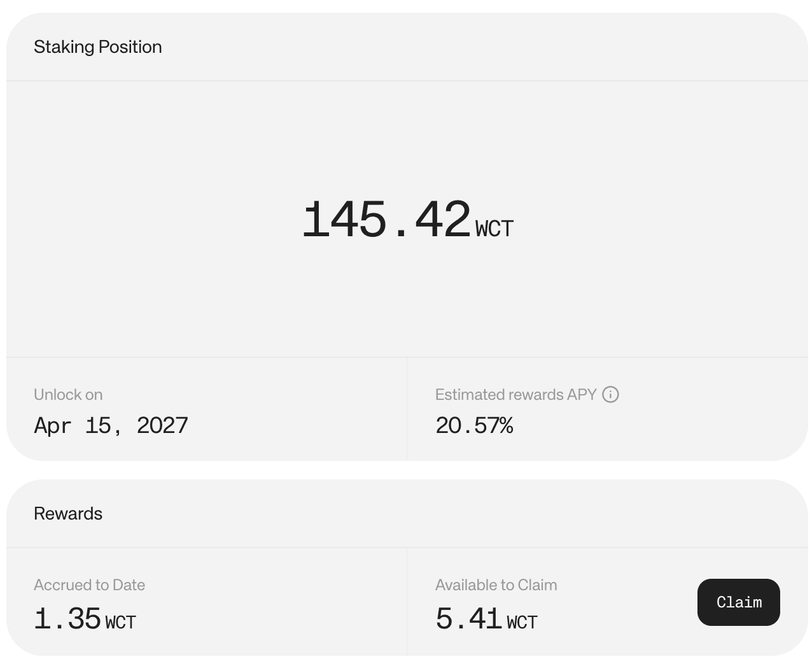Select the Apr 15, 2027 unlock date
The width and height of the screenshot is (812, 666).
click(x=111, y=425)
